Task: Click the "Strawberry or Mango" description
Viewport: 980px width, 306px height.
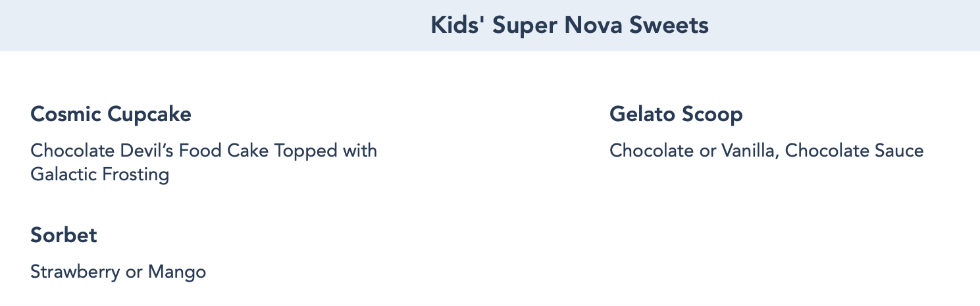Action: pos(118,272)
